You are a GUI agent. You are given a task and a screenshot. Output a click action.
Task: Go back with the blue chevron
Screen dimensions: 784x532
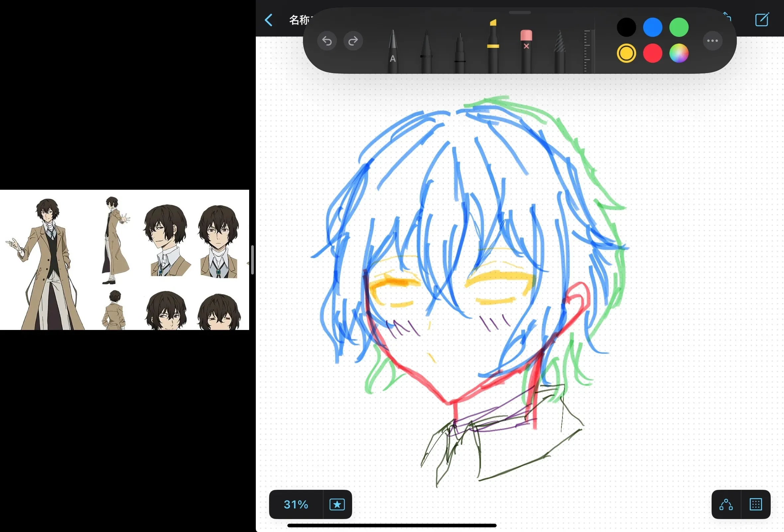tap(268, 20)
